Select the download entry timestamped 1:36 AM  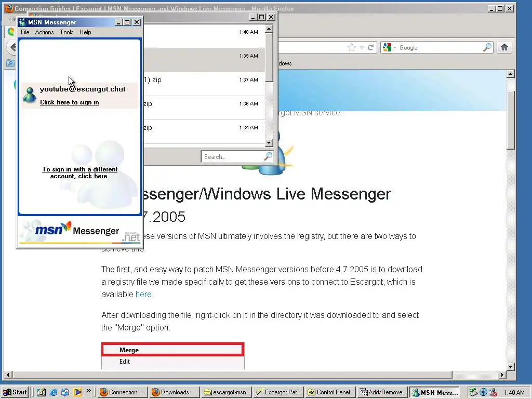(x=204, y=108)
